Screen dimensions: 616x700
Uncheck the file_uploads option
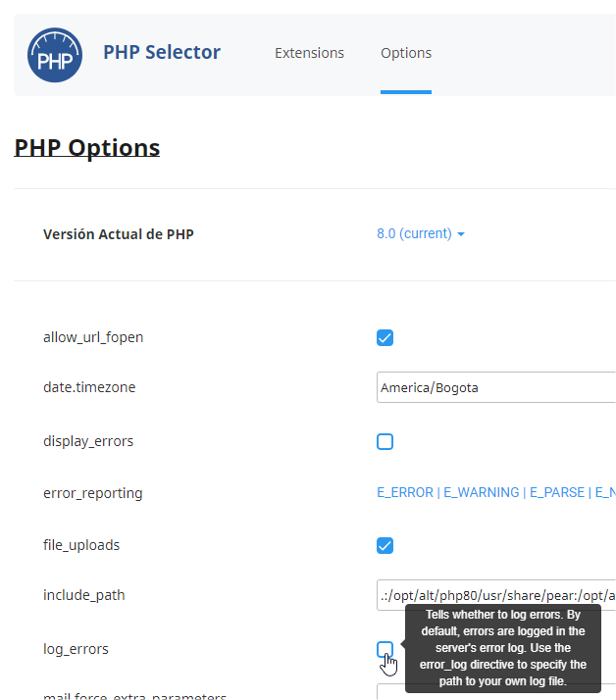click(385, 545)
